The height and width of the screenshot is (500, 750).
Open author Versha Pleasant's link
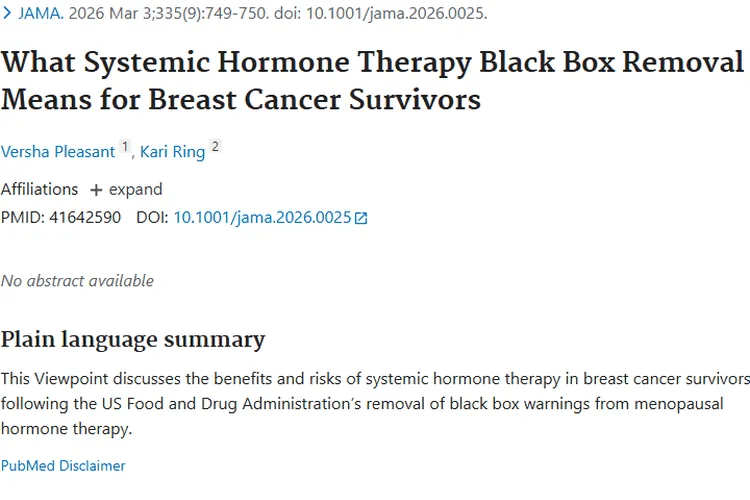pos(58,152)
